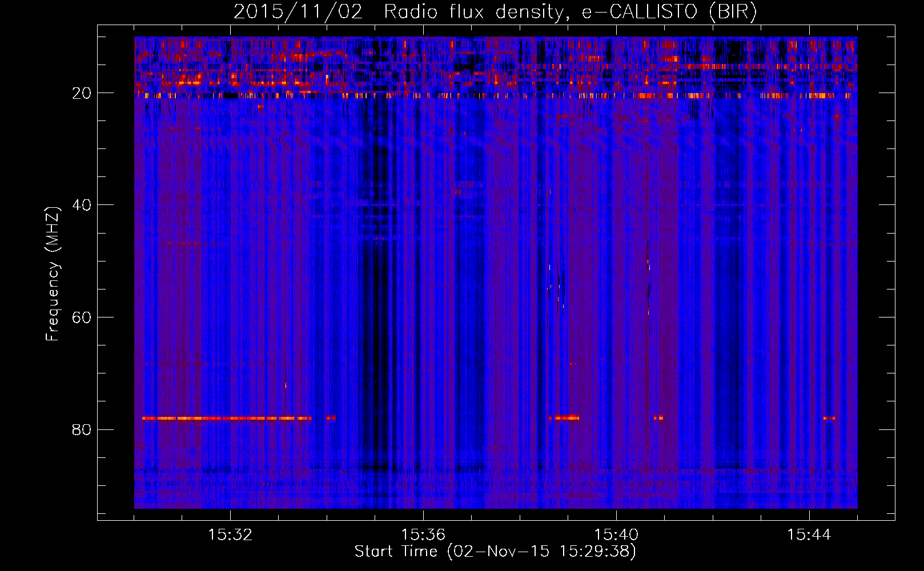Click the 80 MHz frequency tick label
Screen dimensions: 924x571
pyautogui.click(x=82, y=429)
